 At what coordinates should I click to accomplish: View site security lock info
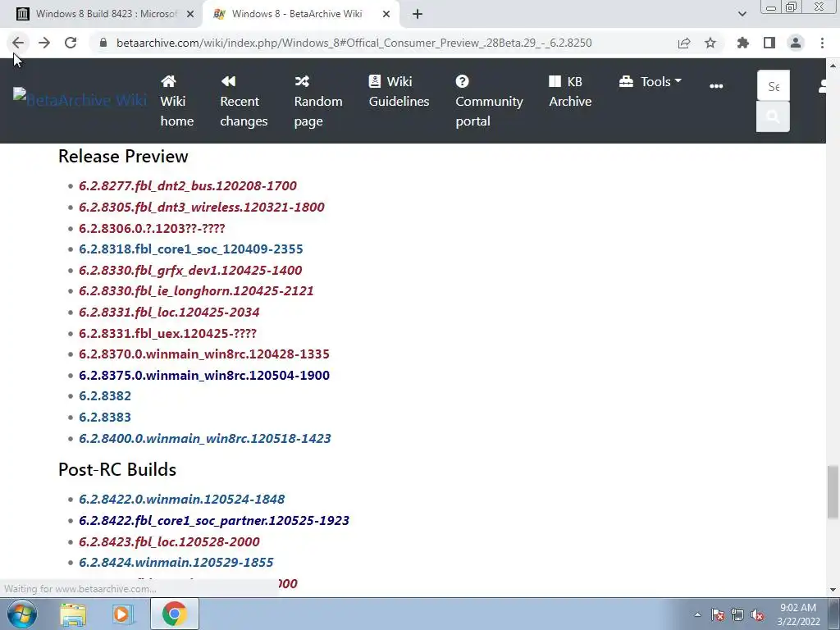pyautogui.click(x=103, y=43)
